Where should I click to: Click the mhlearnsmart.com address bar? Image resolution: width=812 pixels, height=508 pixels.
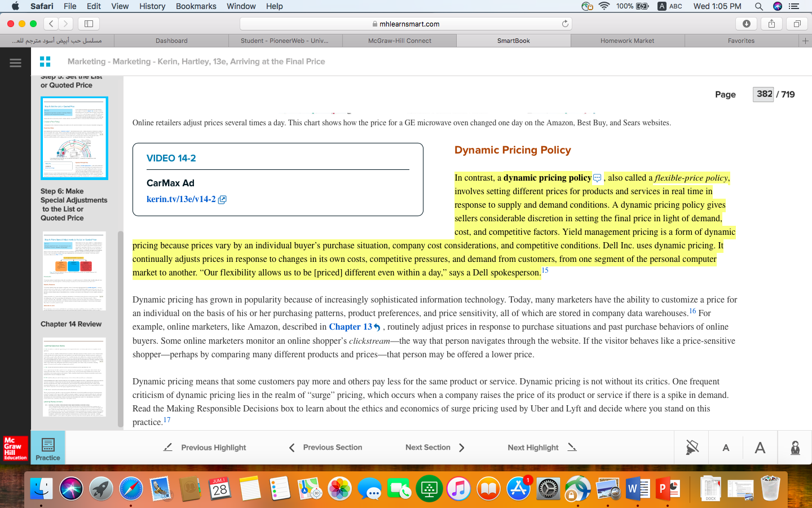[x=406, y=24]
